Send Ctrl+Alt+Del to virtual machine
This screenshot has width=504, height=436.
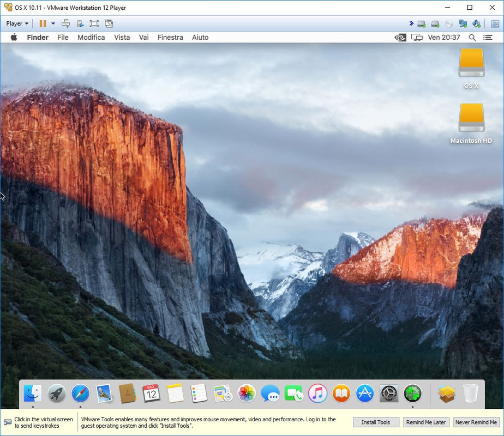coord(66,23)
